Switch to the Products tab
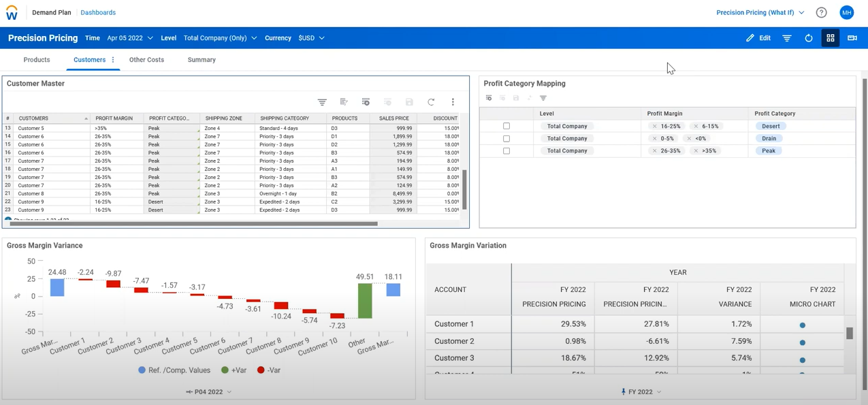Viewport: 868px width, 405px height. pyautogui.click(x=36, y=60)
